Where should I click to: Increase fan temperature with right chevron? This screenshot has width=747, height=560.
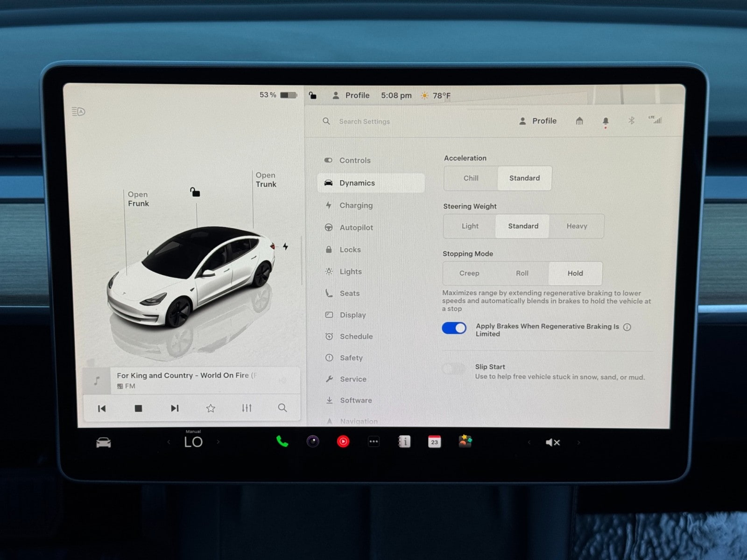(218, 442)
